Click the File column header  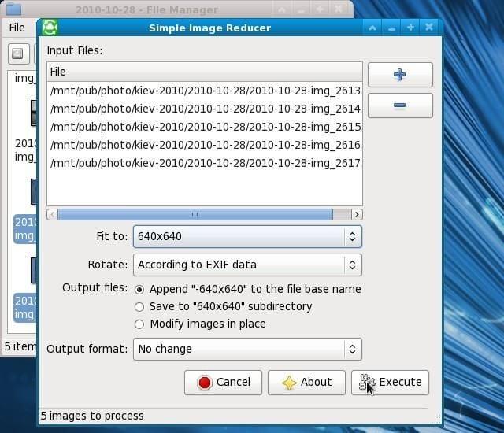point(204,72)
